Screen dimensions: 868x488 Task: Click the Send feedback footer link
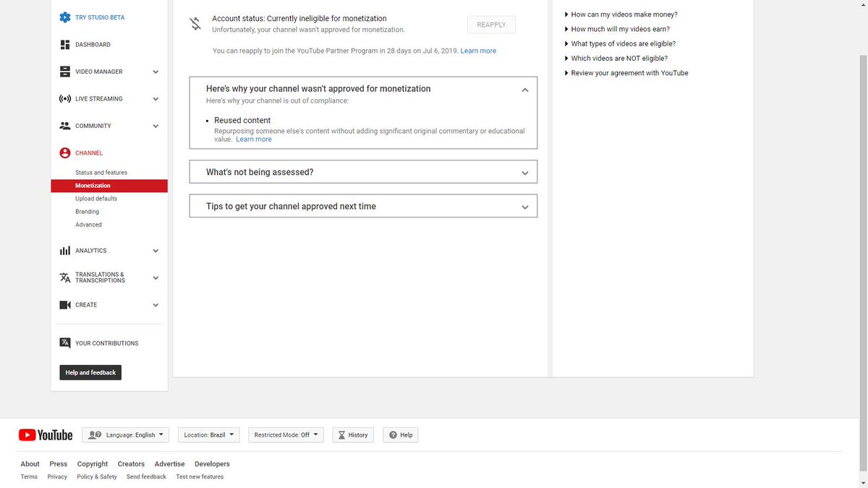point(146,477)
